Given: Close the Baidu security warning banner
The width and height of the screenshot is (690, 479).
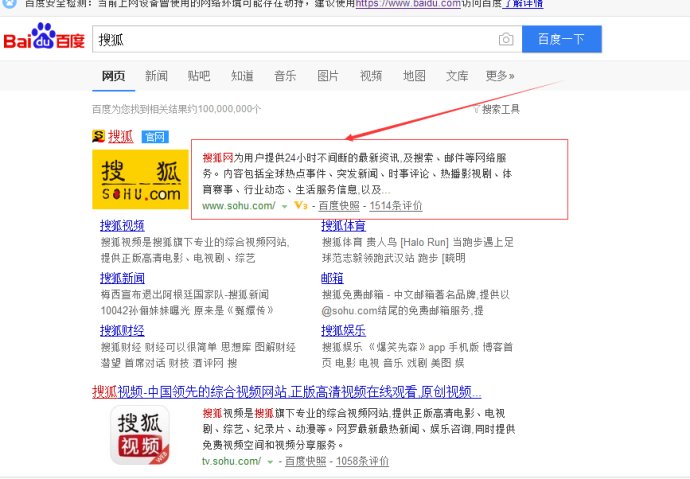Looking at the screenshot, I should pos(8,4).
